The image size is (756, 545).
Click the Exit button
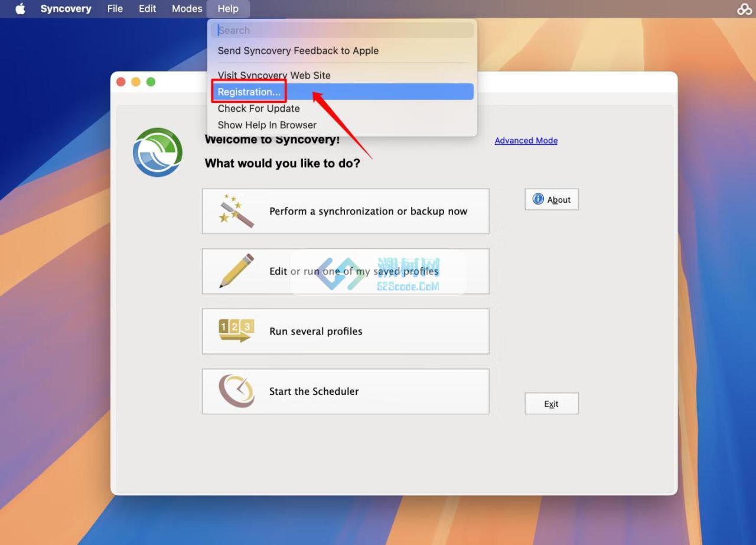(552, 404)
